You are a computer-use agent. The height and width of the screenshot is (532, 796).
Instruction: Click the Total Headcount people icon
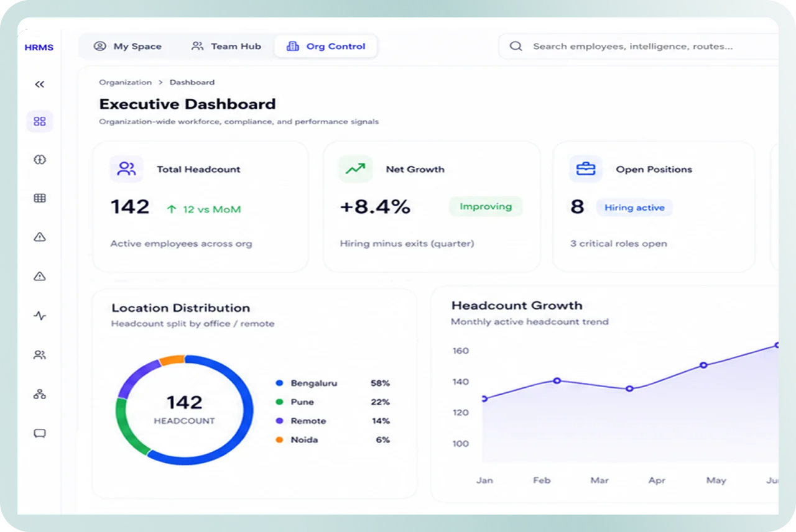(126, 169)
